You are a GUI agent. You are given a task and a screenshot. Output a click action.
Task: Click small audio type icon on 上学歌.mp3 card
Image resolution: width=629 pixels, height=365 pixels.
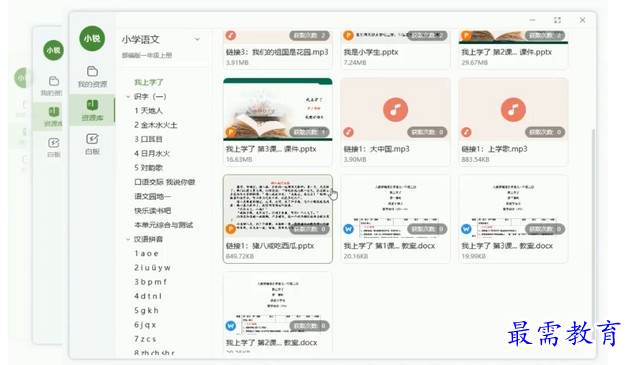pyautogui.click(x=466, y=132)
